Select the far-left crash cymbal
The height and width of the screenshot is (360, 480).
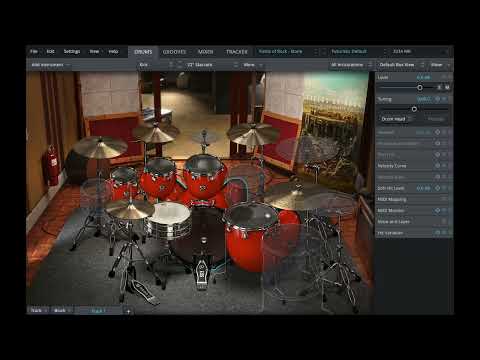coord(100,147)
